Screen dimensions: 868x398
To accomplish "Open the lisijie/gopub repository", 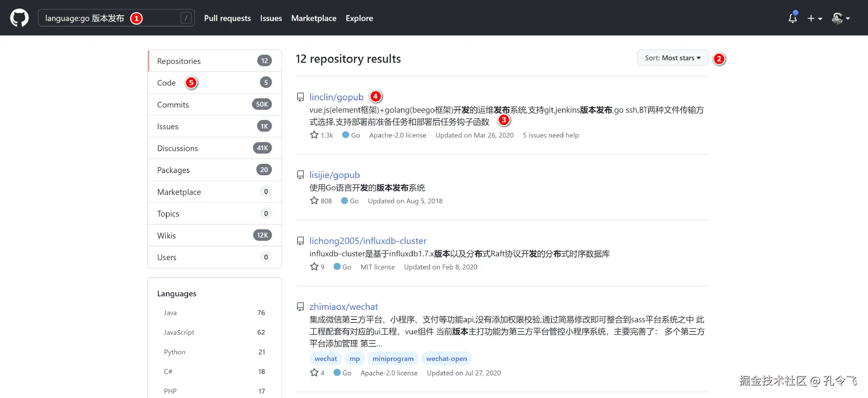I will pos(335,175).
